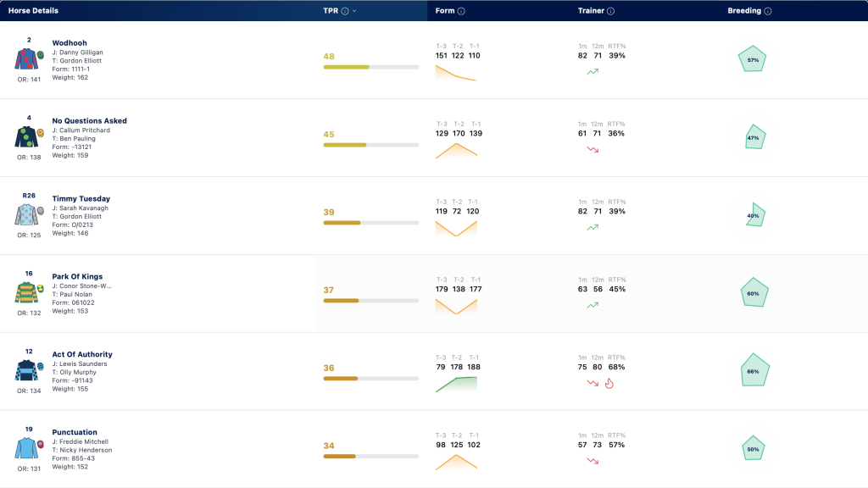Open the Form column info icon
Image resolution: width=868 pixels, height=488 pixels.
click(461, 11)
